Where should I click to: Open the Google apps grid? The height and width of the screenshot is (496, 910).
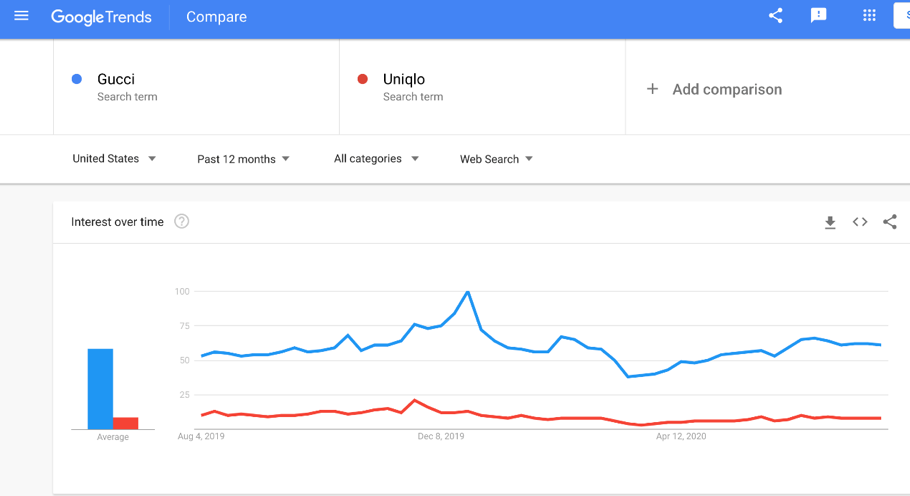click(869, 16)
